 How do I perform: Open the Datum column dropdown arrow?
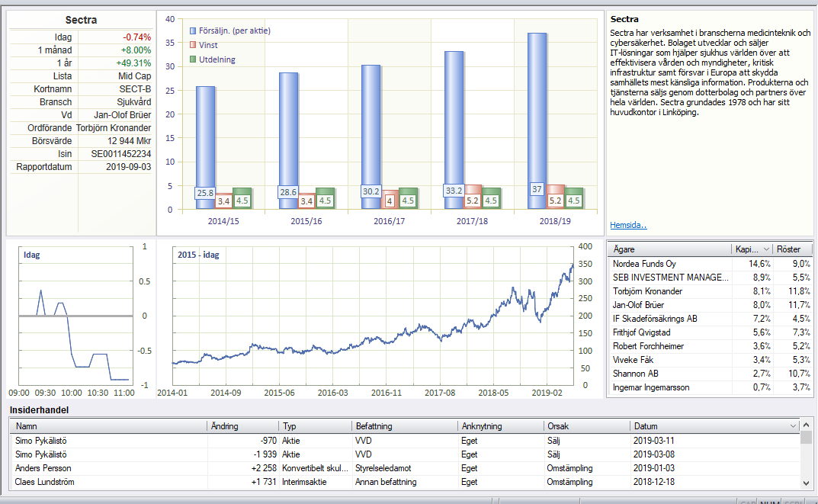click(793, 426)
